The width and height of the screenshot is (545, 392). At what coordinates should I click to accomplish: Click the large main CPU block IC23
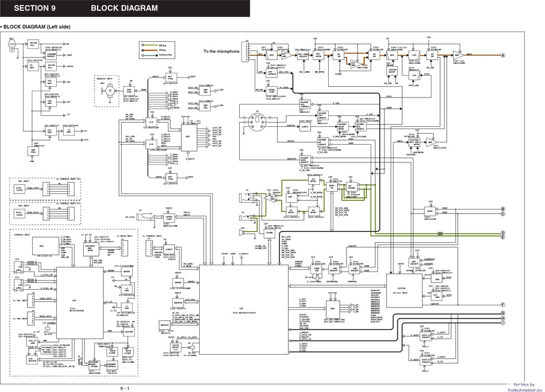[244, 309]
